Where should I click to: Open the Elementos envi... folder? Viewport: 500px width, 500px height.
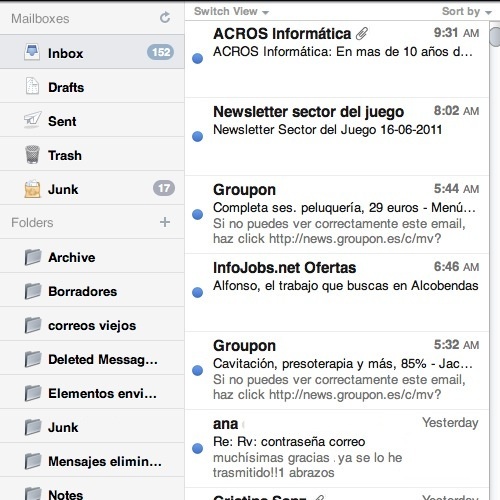pyautogui.click(x=92, y=392)
